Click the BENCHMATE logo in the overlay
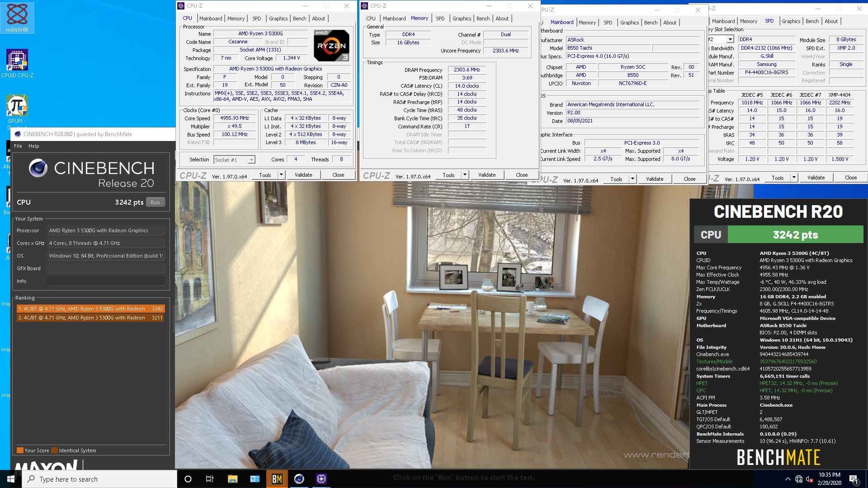Image resolution: width=868 pixels, height=488 pixels. tap(778, 457)
